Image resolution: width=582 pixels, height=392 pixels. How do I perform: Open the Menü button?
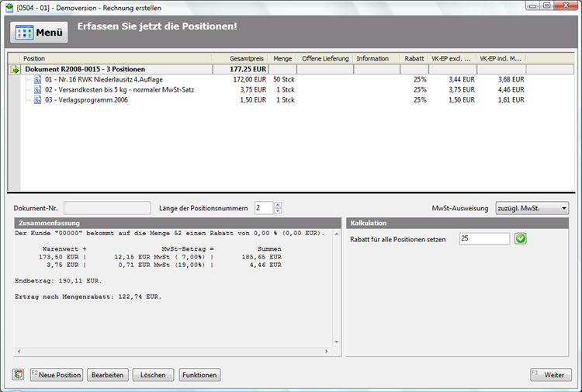click(39, 33)
